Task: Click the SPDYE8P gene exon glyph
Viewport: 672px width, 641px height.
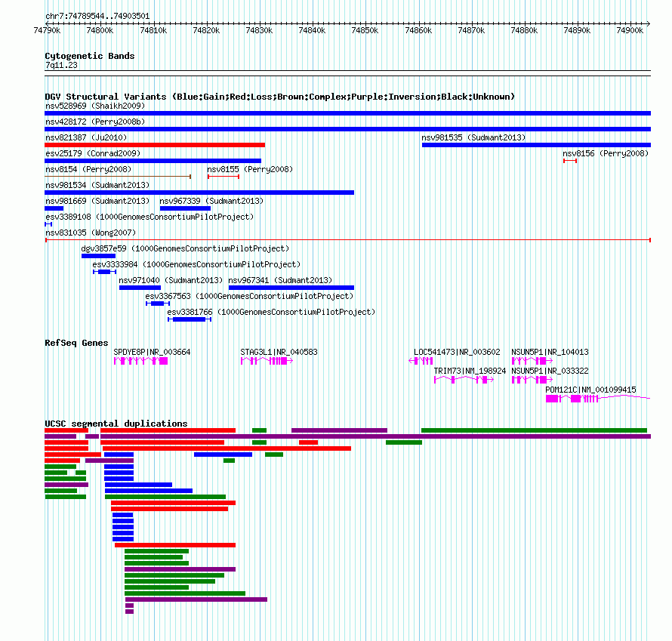Action: click(141, 361)
